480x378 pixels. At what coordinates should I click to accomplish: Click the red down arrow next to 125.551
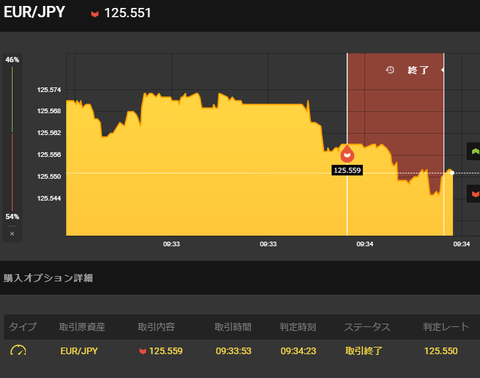click(x=95, y=14)
